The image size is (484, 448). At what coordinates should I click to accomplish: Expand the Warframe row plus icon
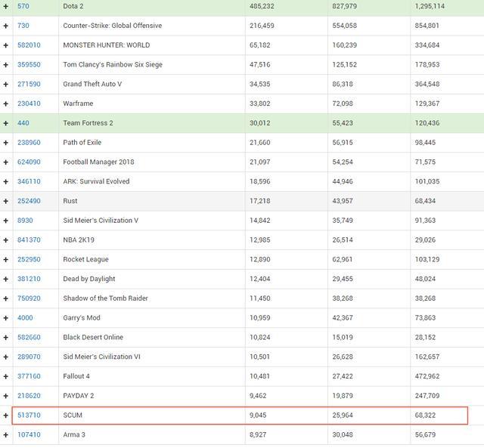[x=5, y=104]
